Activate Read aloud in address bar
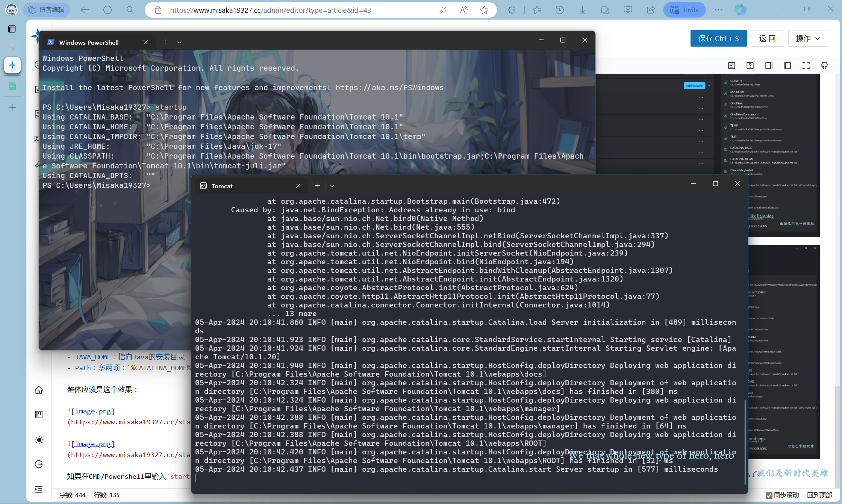Image resolution: width=842 pixels, height=504 pixels. pos(464,10)
